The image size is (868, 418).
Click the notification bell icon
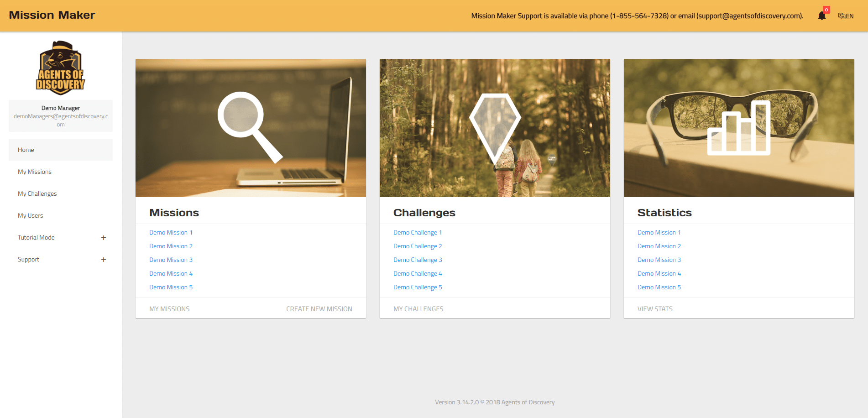click(821, 16)
